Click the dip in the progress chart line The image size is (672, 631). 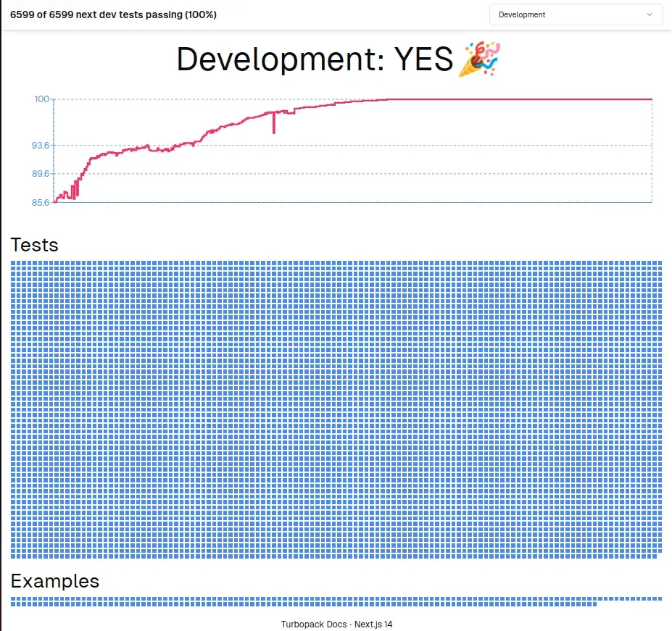(274, 123)
